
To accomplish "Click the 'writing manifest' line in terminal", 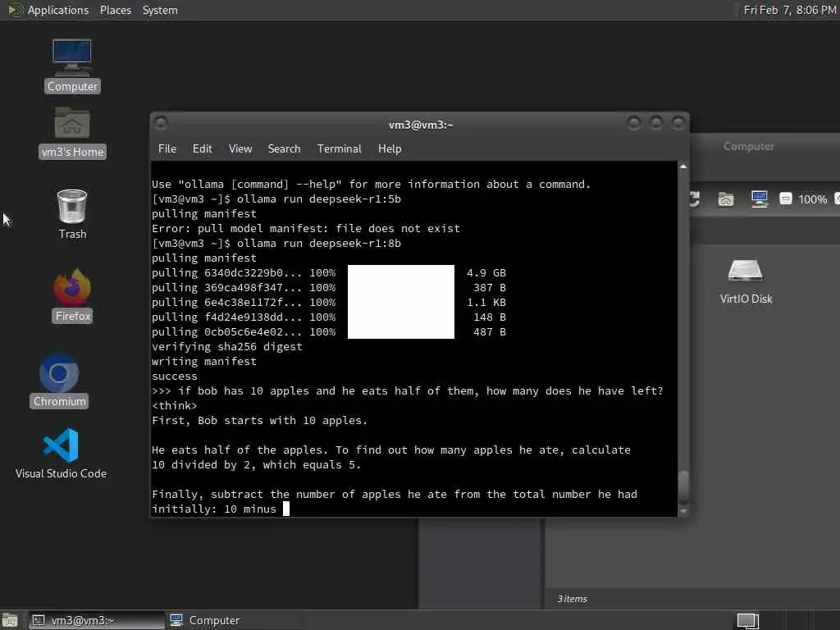I will coord(204,361).
